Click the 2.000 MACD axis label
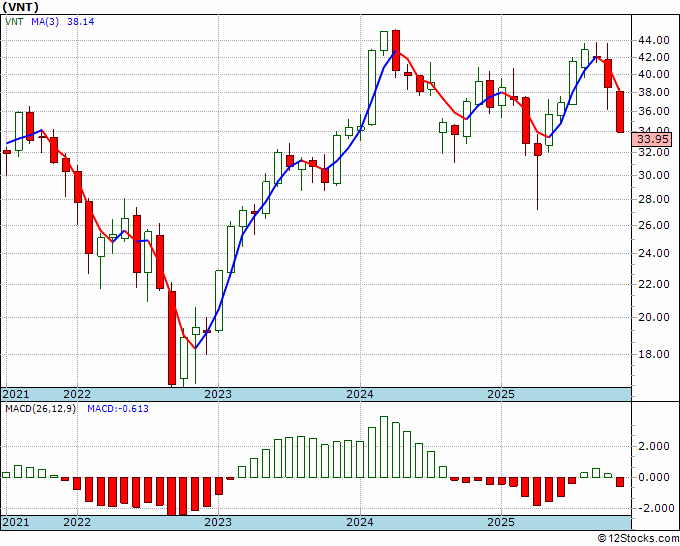680x546 pixels. pos(655,447)
